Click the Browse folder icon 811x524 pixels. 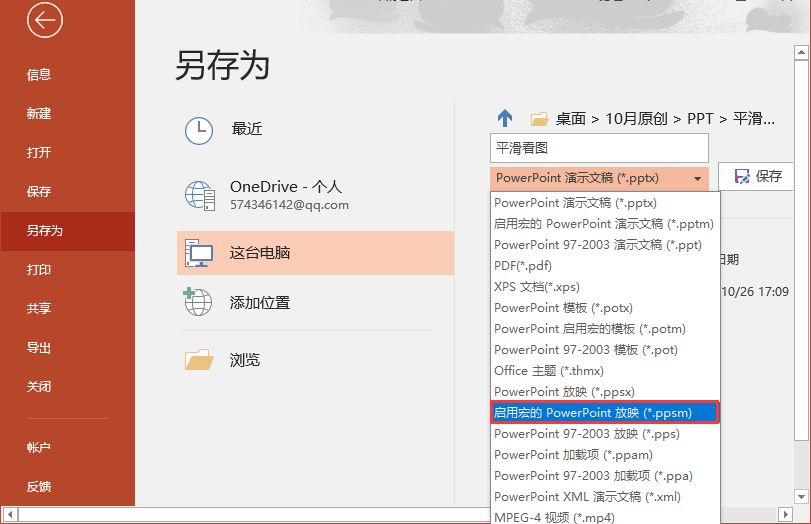(x=199, y=360)
